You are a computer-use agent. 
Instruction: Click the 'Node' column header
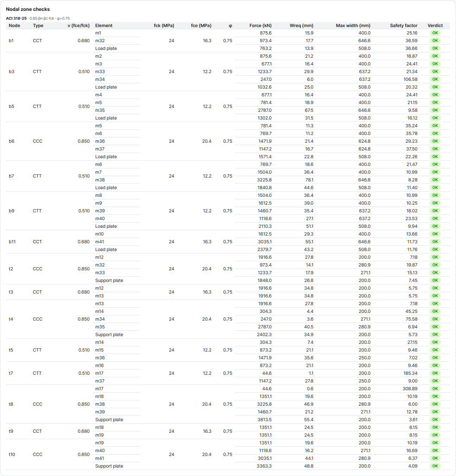point(14,25)
